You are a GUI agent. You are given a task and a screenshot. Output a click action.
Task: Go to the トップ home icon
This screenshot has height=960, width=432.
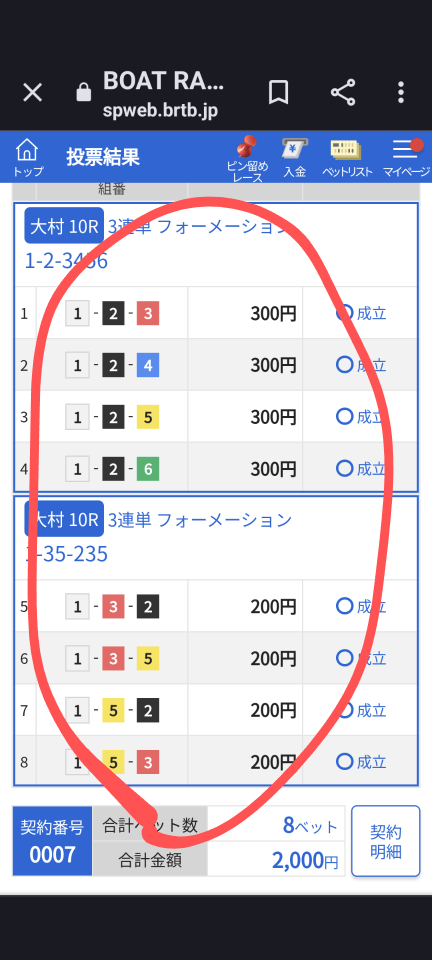(28, 157)
